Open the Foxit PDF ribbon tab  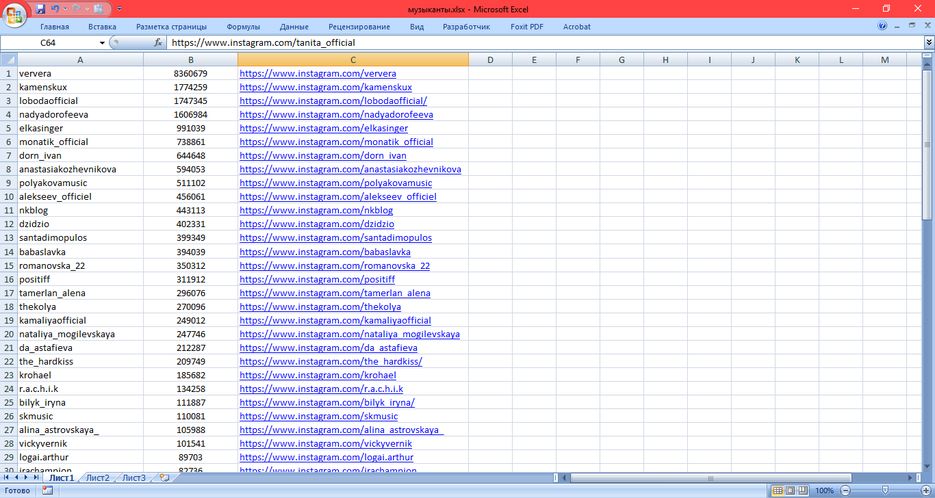pyautogui.click(x=527, y=27)
